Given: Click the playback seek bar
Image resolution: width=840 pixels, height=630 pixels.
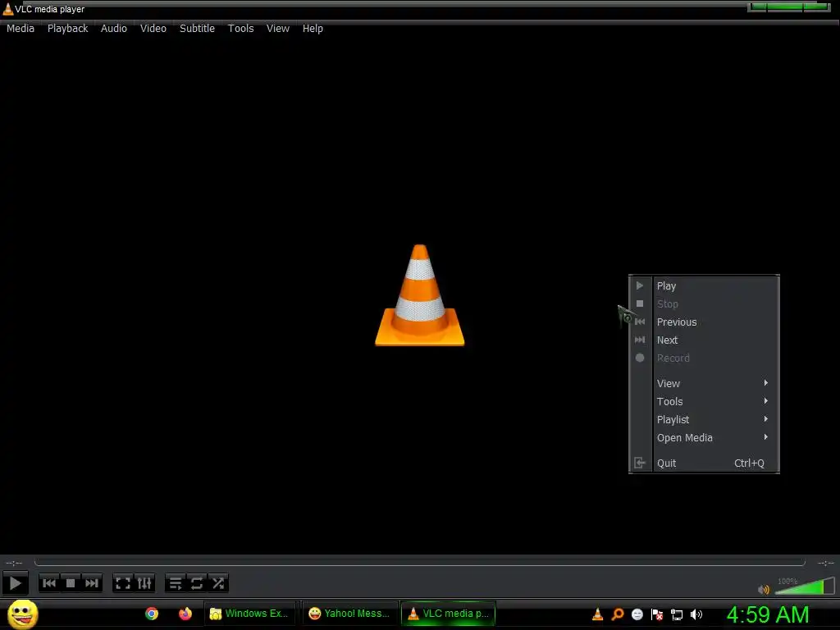Looking at the screenshot, I should click(419, 563).
